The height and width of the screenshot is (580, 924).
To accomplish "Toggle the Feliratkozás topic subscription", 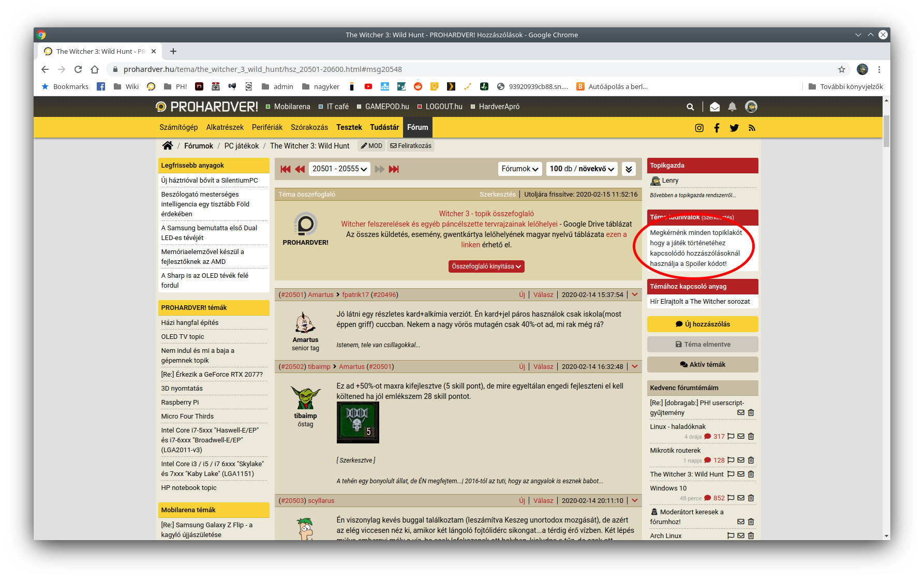I will pyautogui.click(x=411, y=146).
